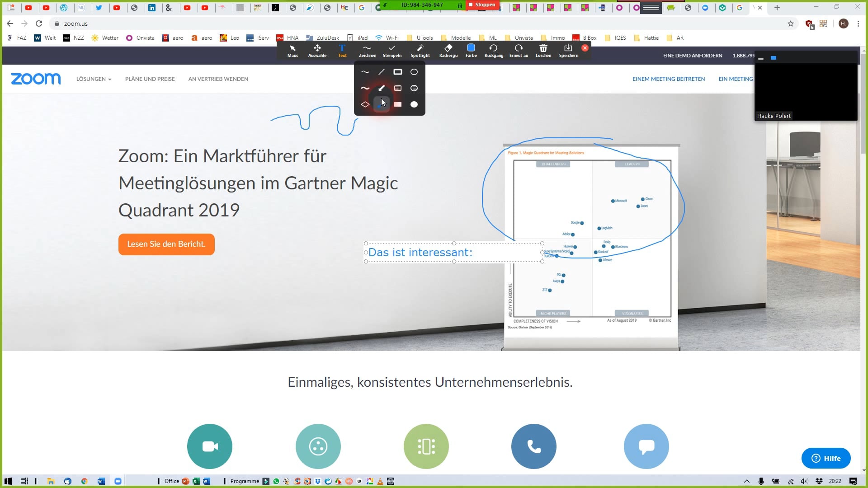Open the taskbar volume control
The width and height of the screenshot is (868, 488).
point(804,481)
